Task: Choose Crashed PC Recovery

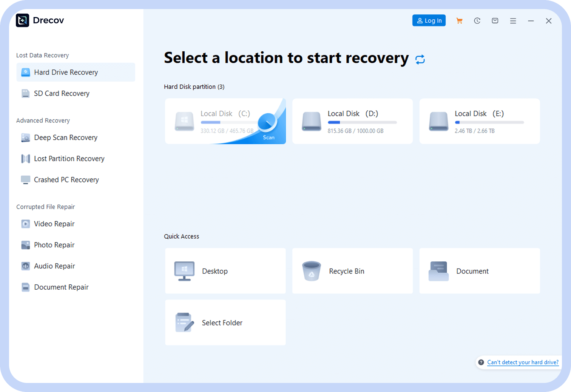Action: (x=66, y=180)
